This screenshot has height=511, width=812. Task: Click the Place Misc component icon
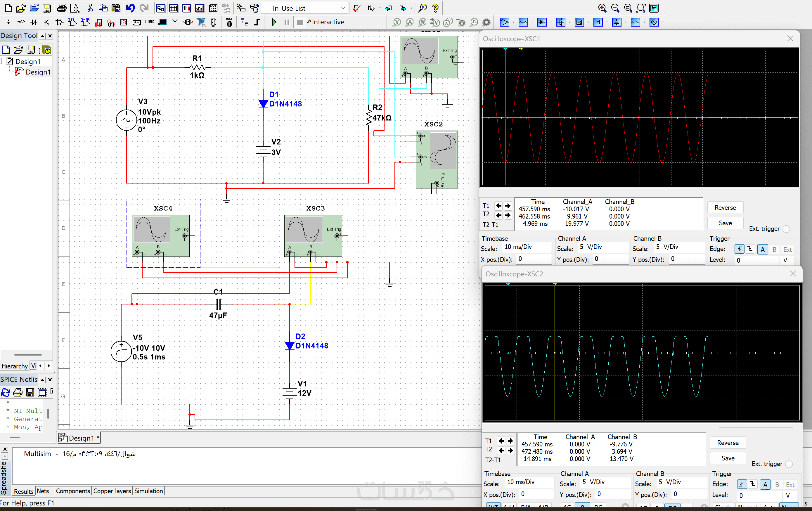pyautogui.click(x=149, y=22)
